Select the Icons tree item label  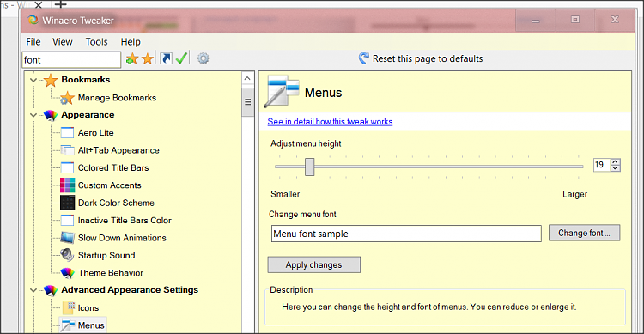88,307
